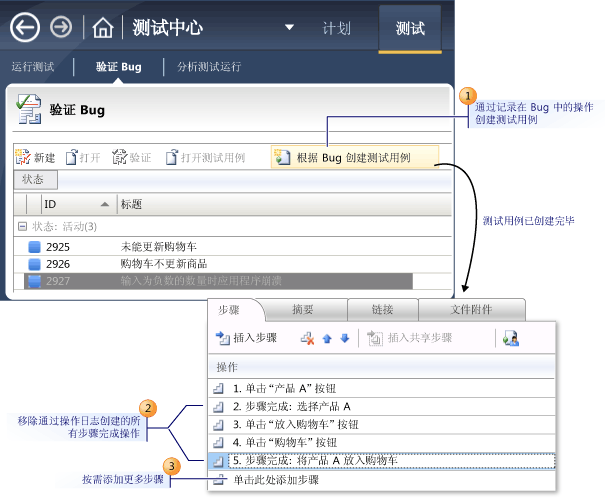This screenshot has width=605, height=499.
Task: Click the 新建 toolbar button
Action: [35, 157]
